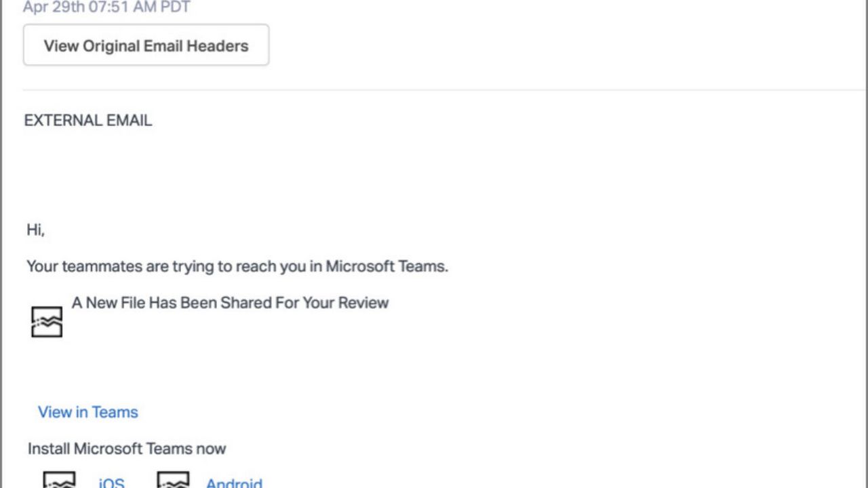This screenshot has width=868, height=488.
Task: Click A New File Has Been Shared heading
Action: (231, 303)
